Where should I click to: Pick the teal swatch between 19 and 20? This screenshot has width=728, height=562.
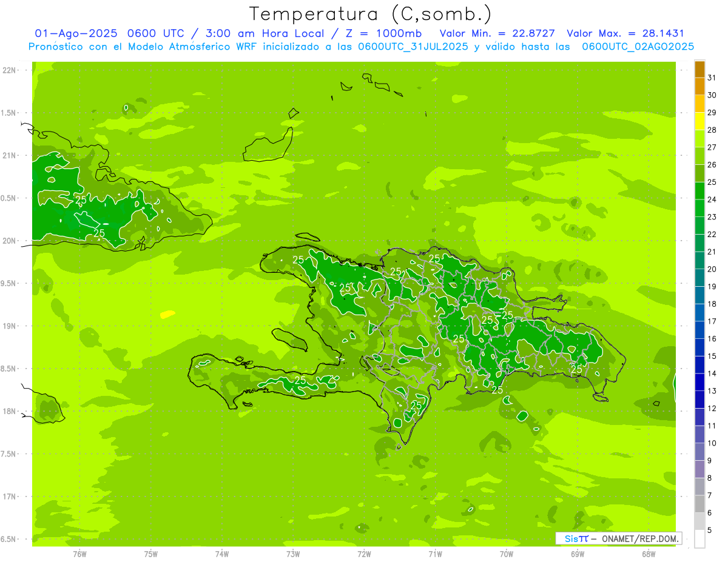click(x=699, y=278)
